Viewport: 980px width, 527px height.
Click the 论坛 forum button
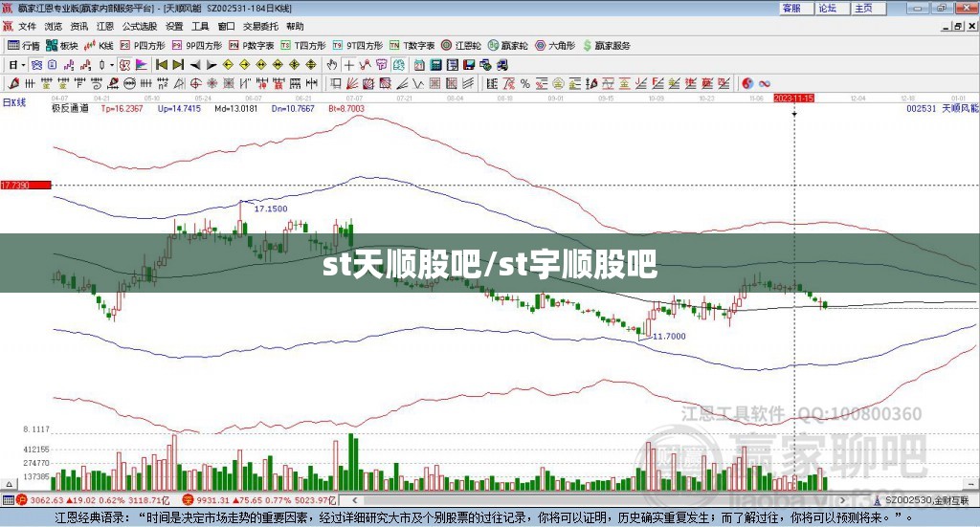coord(833,8)
